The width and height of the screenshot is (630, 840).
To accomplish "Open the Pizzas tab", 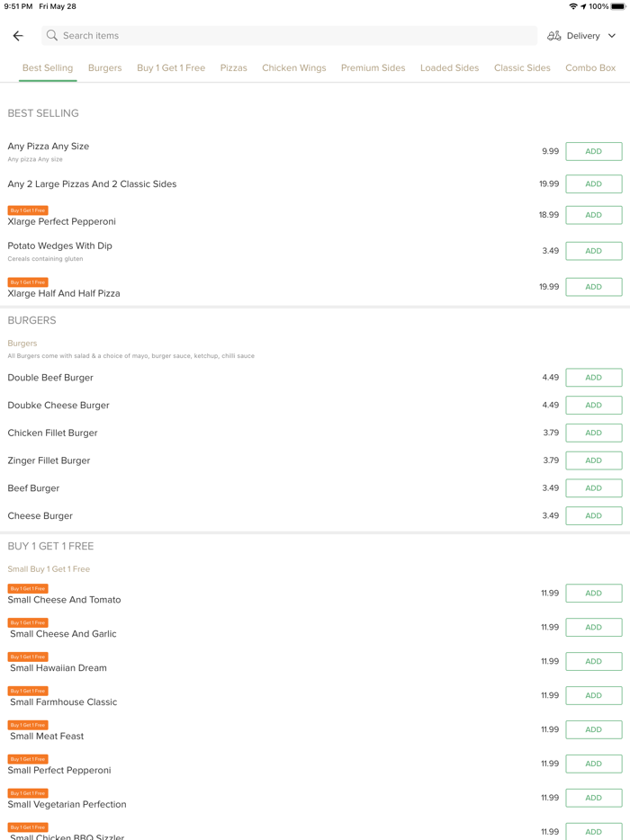I will pyautogui.click(x=233, y=67).
